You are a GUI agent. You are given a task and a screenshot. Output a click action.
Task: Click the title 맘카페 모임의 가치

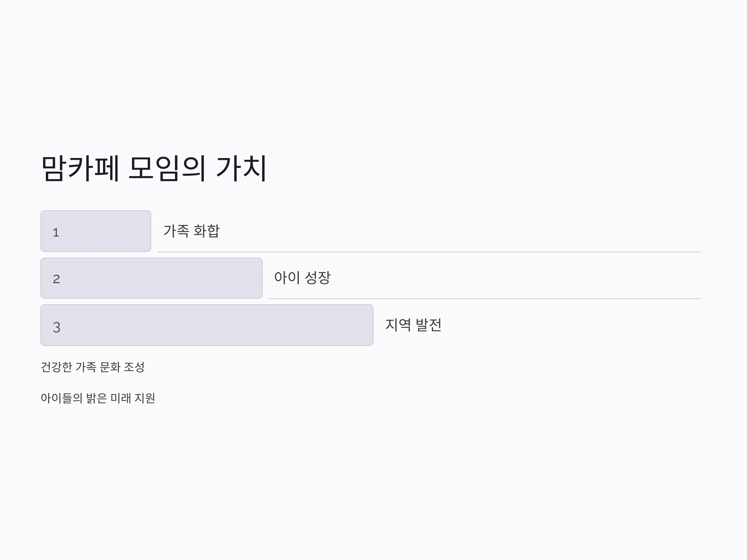pos(154,168)
